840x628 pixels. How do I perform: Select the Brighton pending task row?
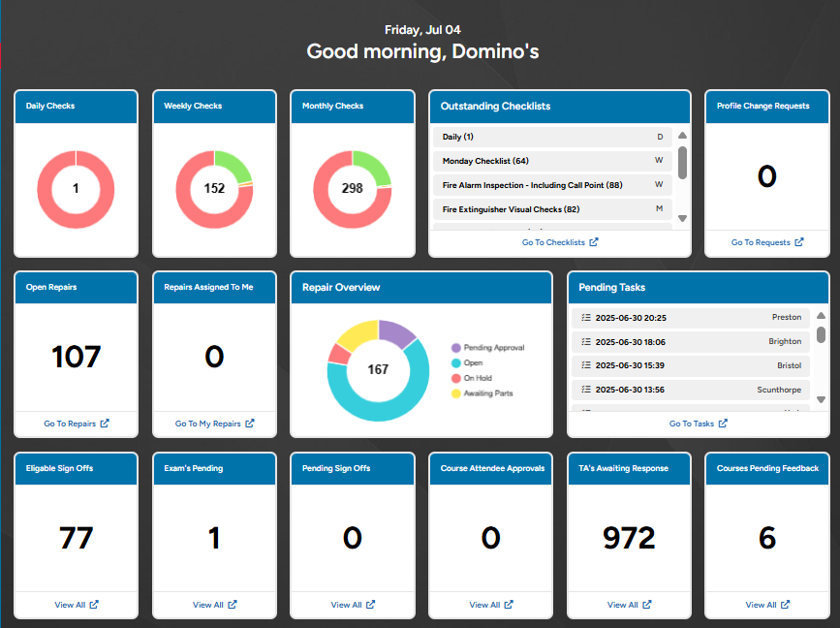[x=691, y=342]
